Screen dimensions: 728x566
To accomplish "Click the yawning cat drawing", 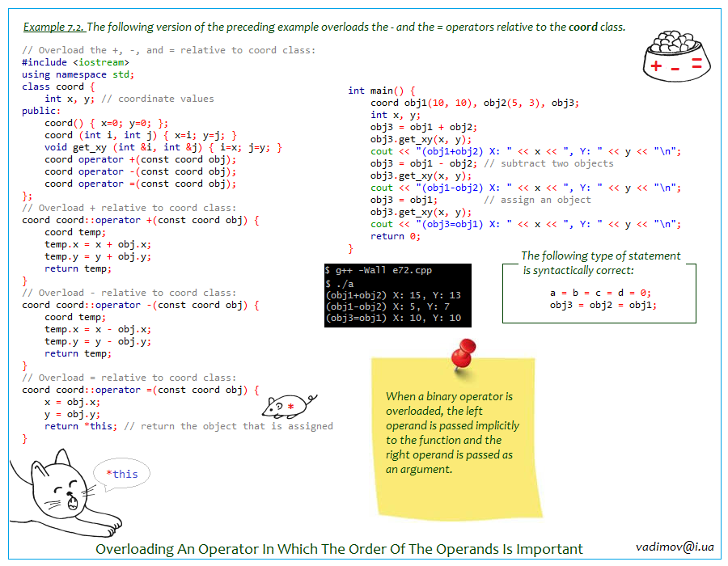I will tap(65, 494).
